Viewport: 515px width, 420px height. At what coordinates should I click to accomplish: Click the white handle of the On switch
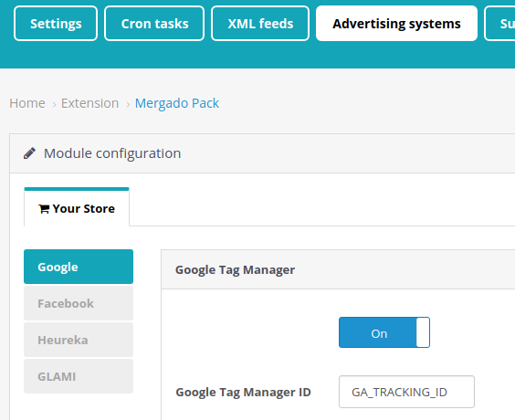(x=423, y=332)
